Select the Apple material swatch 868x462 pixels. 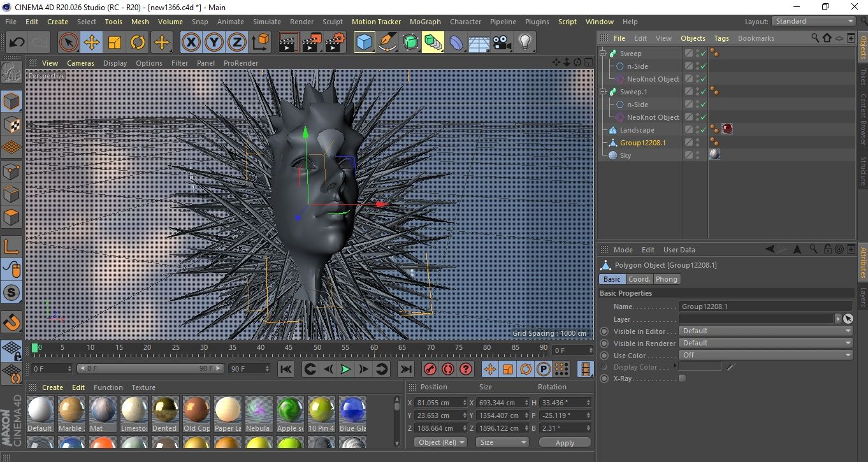tap(290, 410)
